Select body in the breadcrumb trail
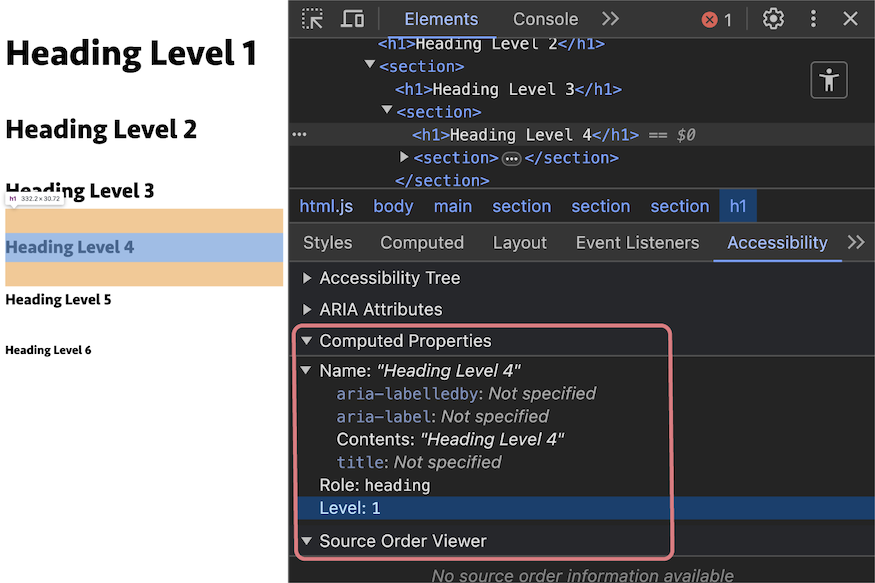 [x=393, y=206]
